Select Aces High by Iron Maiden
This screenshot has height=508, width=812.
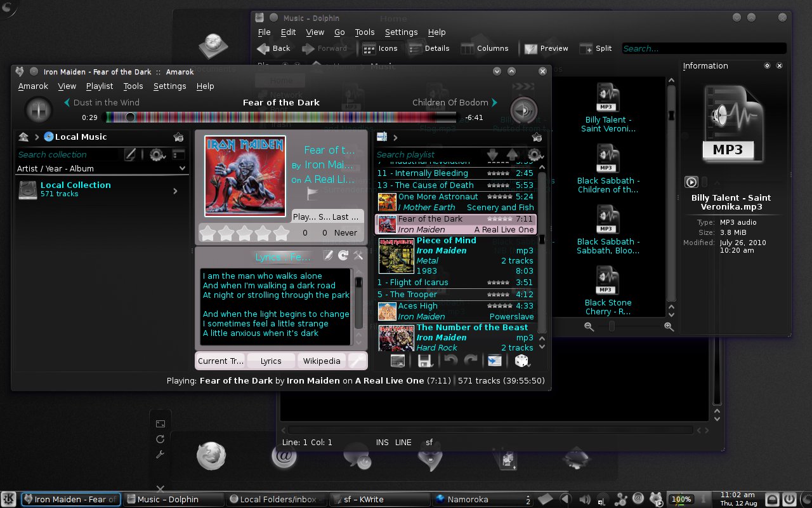[x=456, y=311]
